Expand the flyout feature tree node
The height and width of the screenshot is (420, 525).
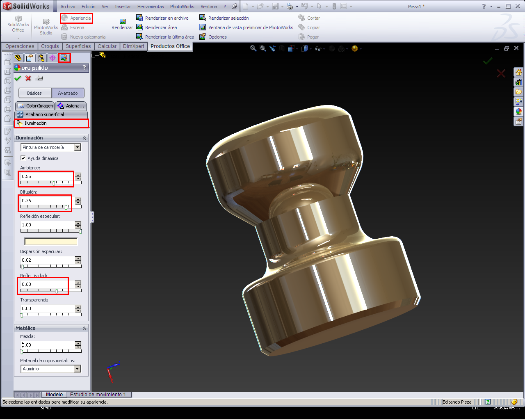pyautogui.click(x=94, y=55)
